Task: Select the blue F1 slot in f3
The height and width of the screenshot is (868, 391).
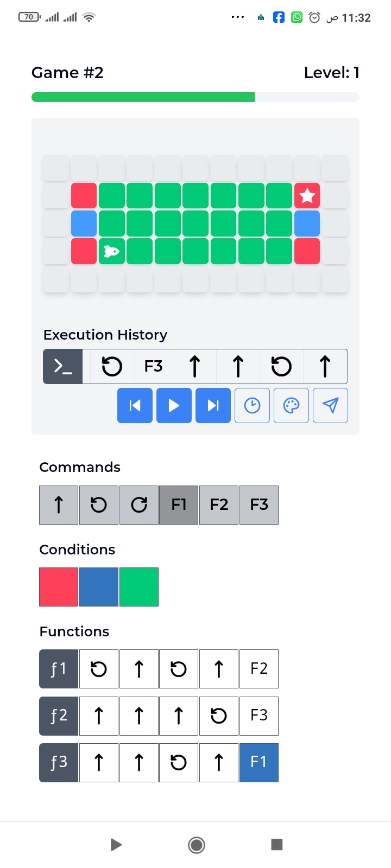Action: coord(259,763)
